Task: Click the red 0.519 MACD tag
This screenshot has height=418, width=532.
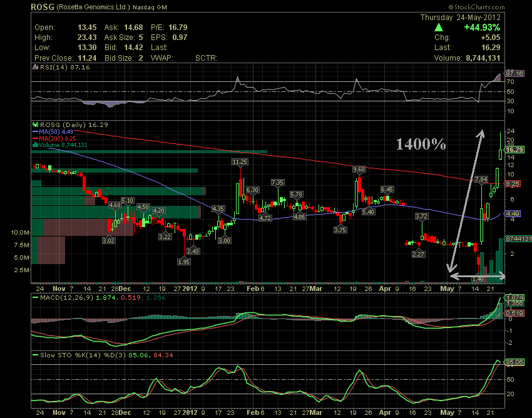Action: pos(514,313)
